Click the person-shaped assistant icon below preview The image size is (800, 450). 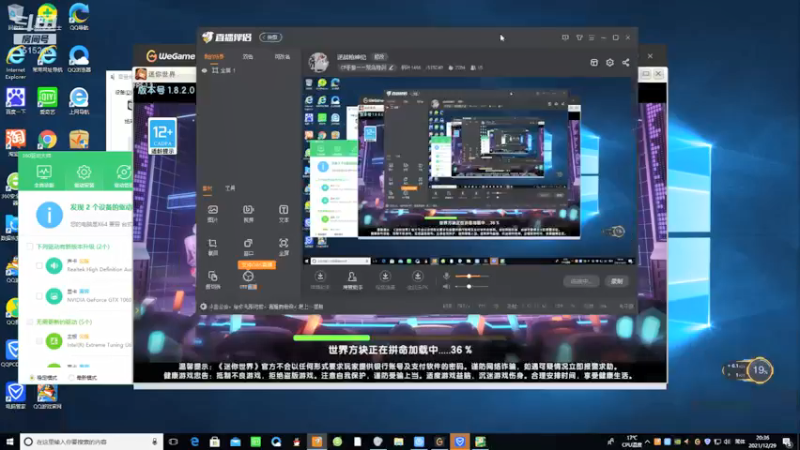coord(352,276)
